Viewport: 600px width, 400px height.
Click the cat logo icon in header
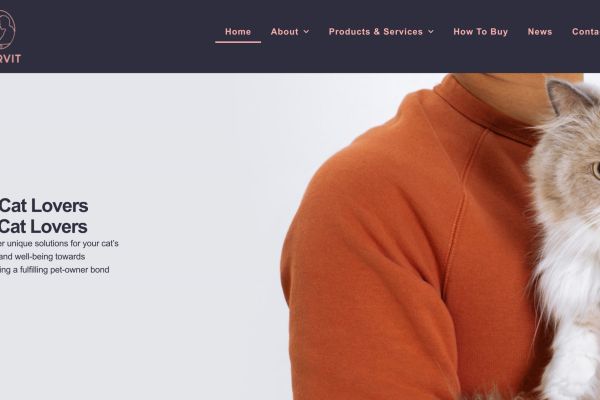(7, 29)
